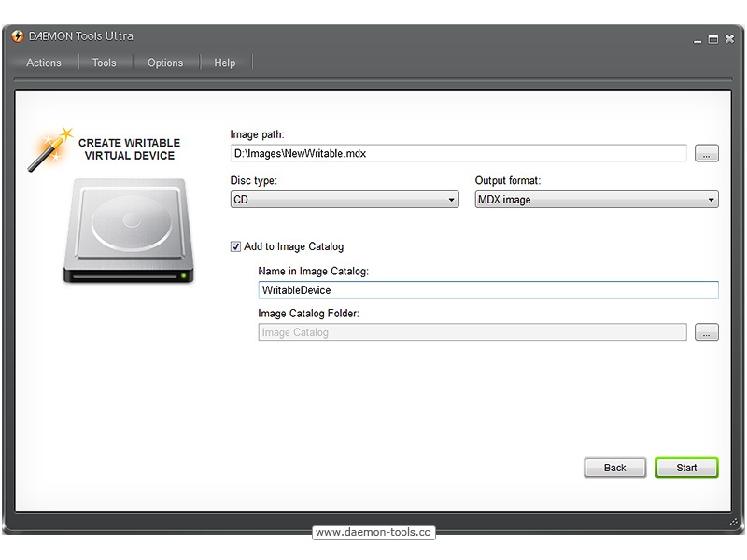Uncheck the Add to Image Catalog checkbox
This screenshot has width=747, height=560.
[235, 246]
